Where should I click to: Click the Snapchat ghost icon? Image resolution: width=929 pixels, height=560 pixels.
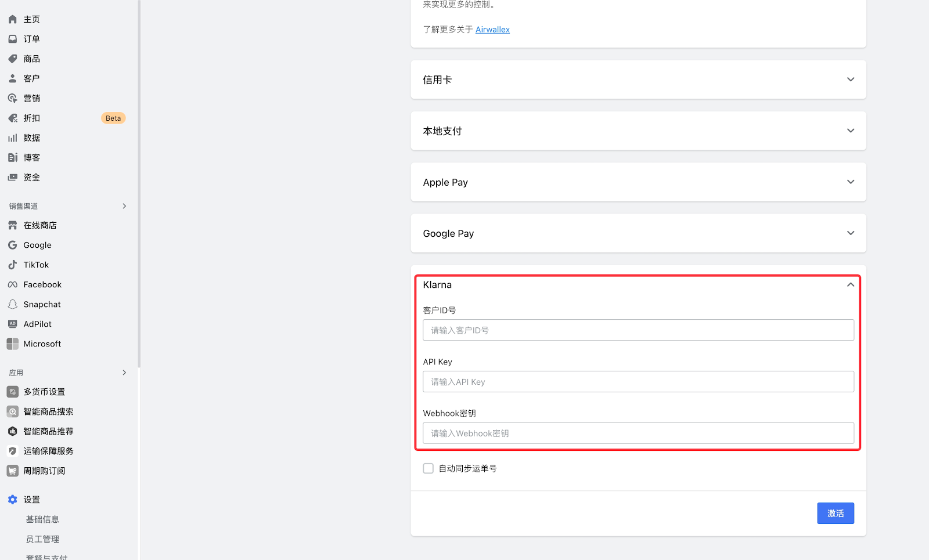pyautogui.click(x=12, y=304)
